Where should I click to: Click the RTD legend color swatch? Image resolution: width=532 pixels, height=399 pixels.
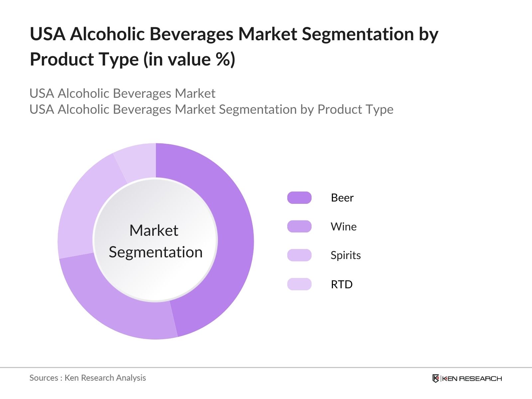[x=299, y=284]
